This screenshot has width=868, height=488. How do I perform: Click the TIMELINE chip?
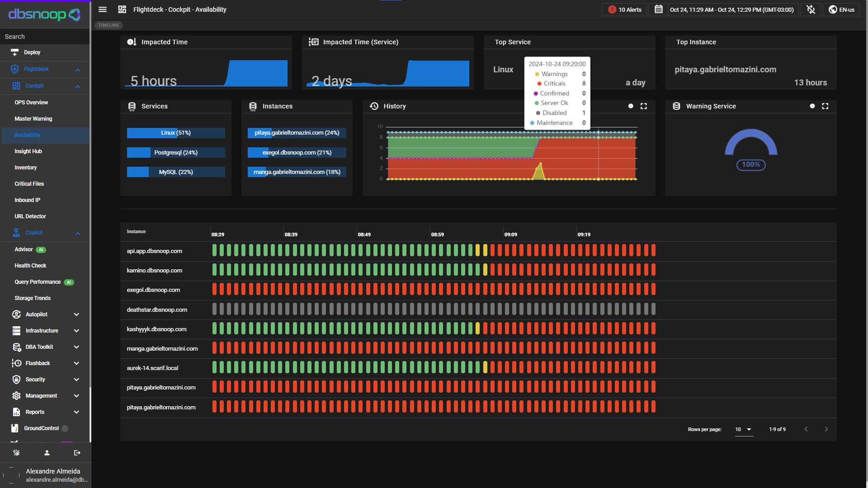point(108,25)
